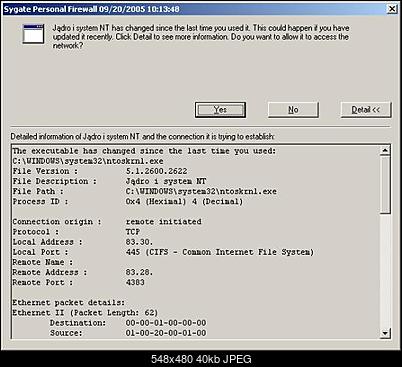402x367 pixels.
Task: Close the Sygate Personal Firewall dialog
Action: pyautogui.click(x=393, y=9)
